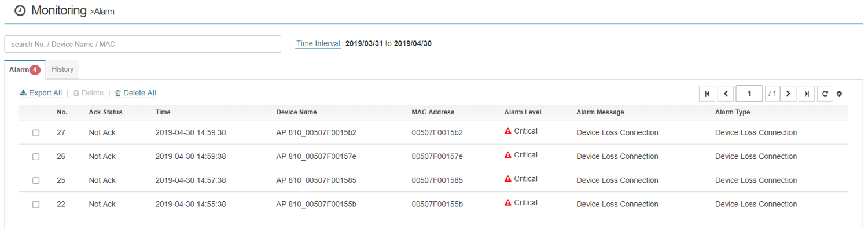
Task: Go to the first page of alarms
Action: pyautogui.click(x=707, y=94)
